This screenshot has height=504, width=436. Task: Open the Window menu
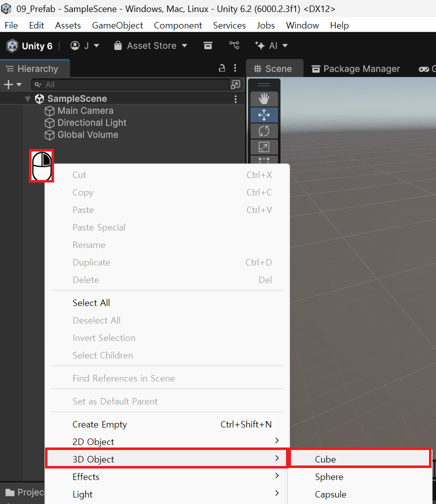[302, 25]
